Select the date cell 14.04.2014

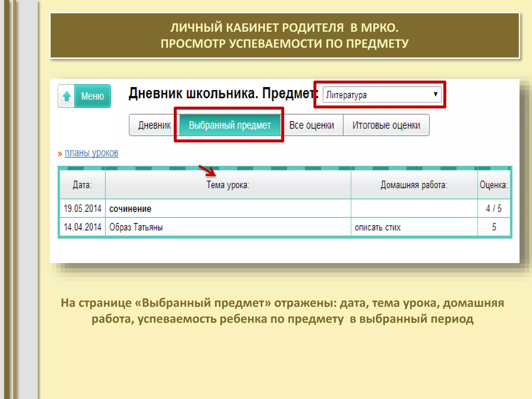(82, 227)
